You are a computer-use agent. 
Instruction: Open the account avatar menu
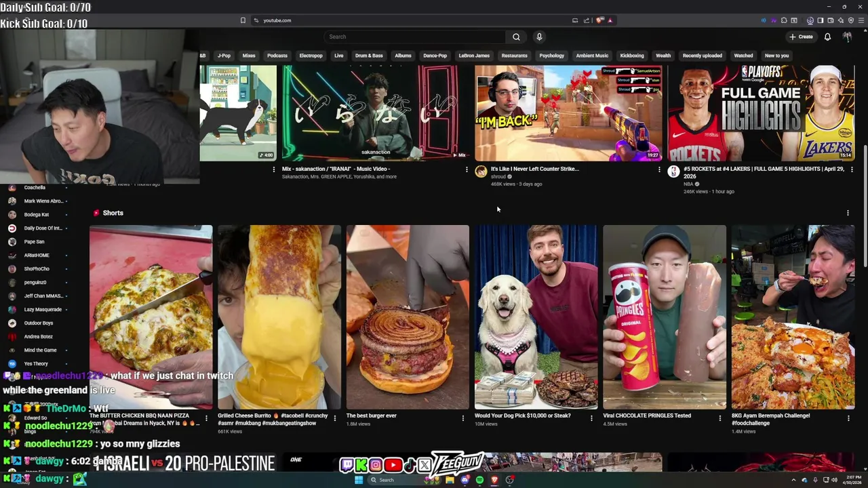[x=847, y=37]
